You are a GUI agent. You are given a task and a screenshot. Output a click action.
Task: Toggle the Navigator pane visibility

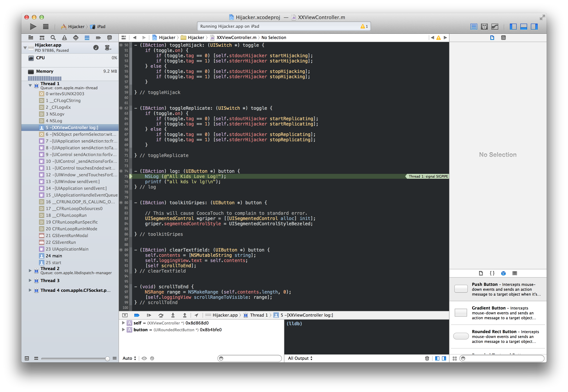(513, 26)
